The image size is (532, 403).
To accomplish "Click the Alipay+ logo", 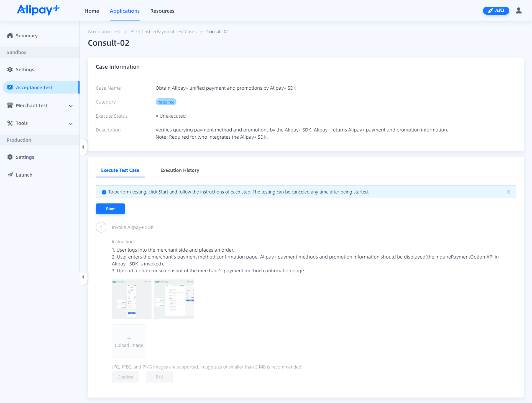I will pos(38,10).
